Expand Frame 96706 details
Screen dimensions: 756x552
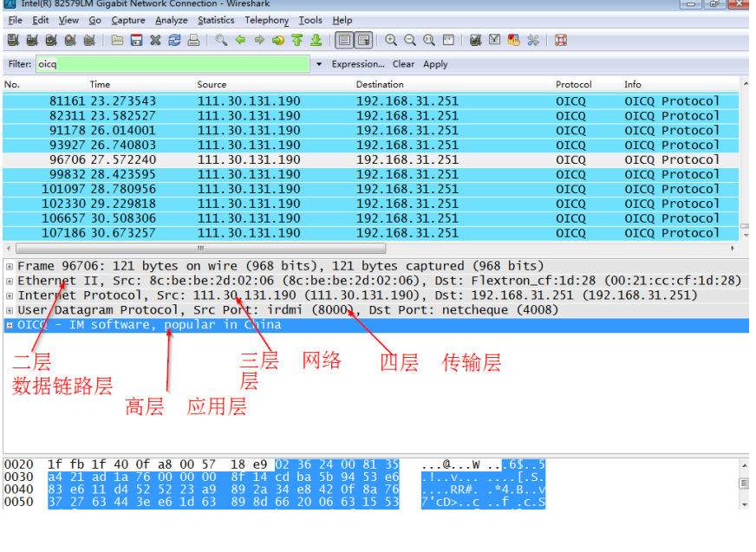pyautogui.click(x=10, y=266)
